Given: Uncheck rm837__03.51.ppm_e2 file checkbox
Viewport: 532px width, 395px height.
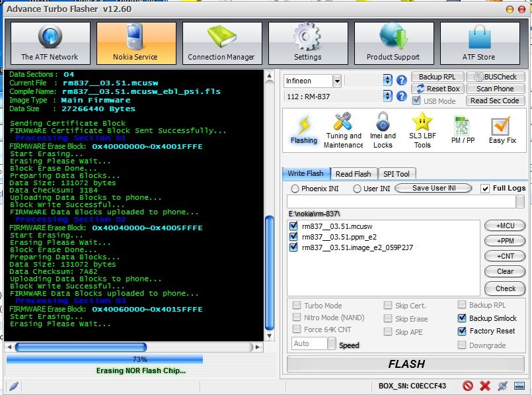Looking at the screenshot, I should tap(293, 237).
